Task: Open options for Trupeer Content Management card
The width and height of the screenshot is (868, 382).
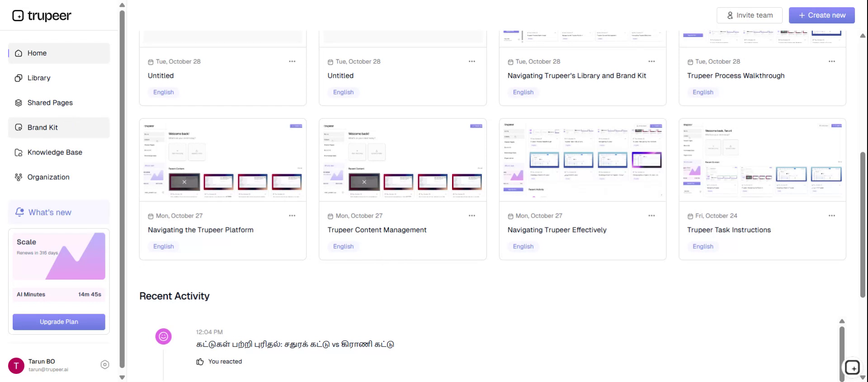Action: pos(472,216)
